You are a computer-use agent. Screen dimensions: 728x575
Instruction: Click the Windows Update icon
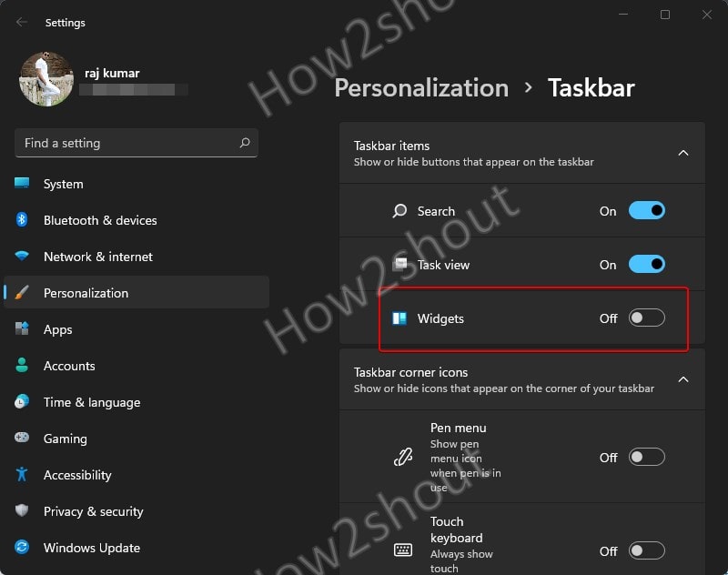(x=25, y=548)
